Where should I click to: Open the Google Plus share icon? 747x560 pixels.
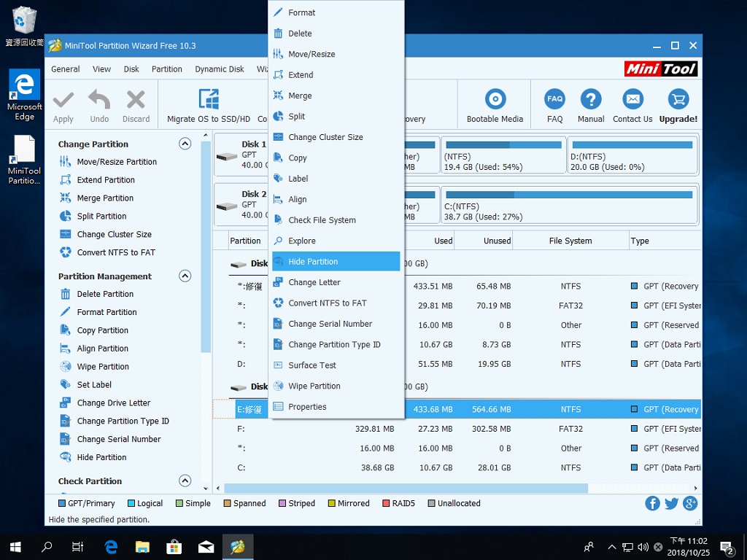tap(690, 503)
